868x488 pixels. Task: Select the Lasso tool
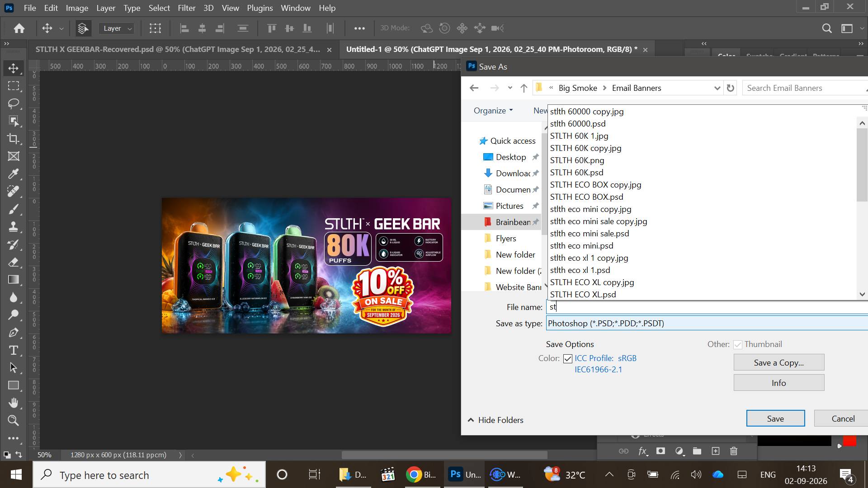14,103
